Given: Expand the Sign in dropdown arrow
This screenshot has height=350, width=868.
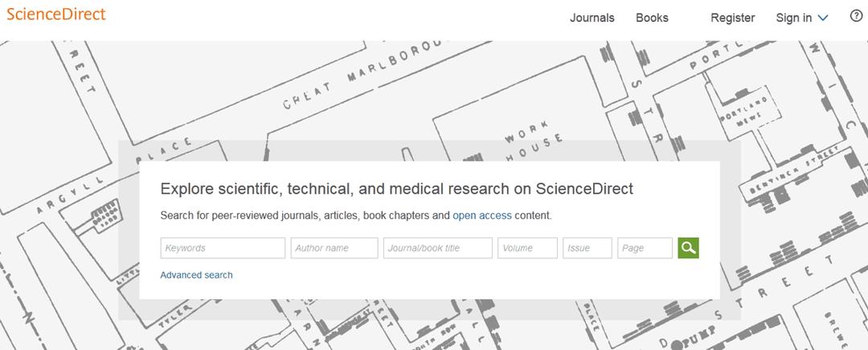Looking at the screenshot, I should coord(823,19).
